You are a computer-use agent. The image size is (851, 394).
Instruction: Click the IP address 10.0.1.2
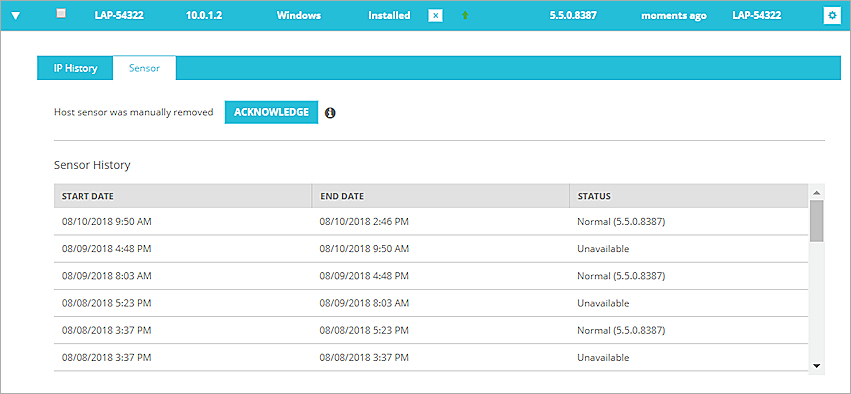pos(204,16)
